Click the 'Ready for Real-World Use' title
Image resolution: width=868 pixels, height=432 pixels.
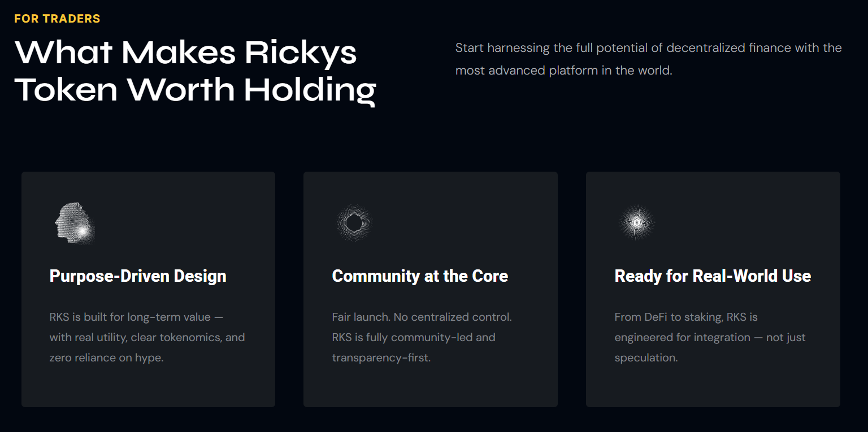click(713, 276)
